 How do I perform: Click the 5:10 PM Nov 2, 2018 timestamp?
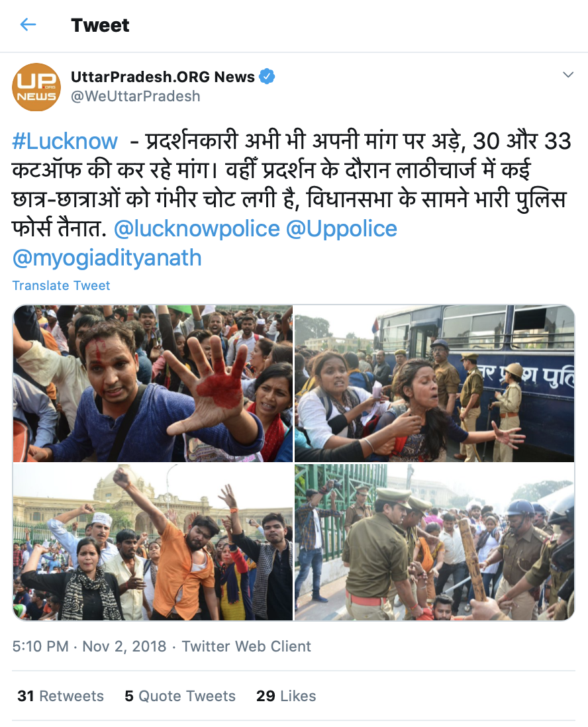[89, 646]
